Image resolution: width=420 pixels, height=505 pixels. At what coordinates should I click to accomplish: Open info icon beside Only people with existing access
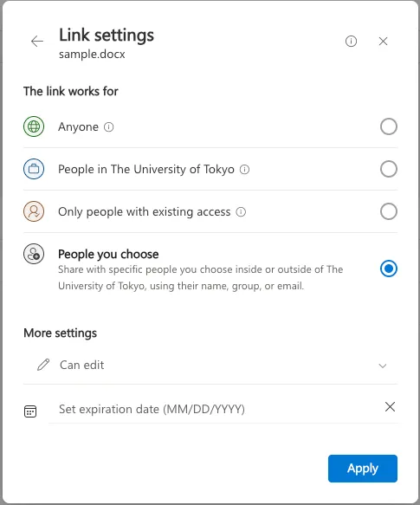coord(241,212)
